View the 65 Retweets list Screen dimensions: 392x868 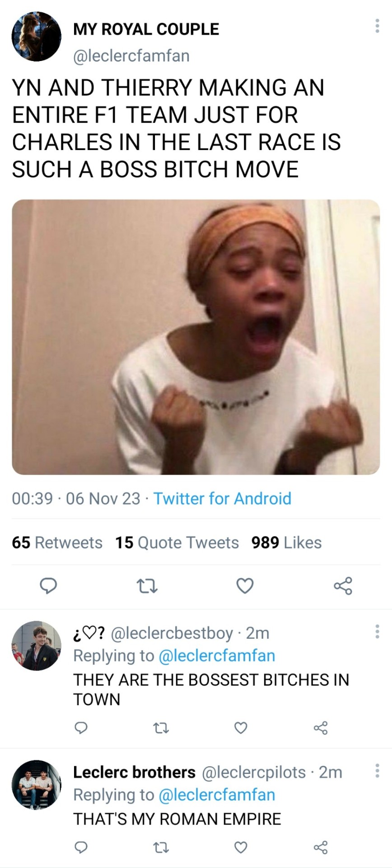click(x=57, y=542)
